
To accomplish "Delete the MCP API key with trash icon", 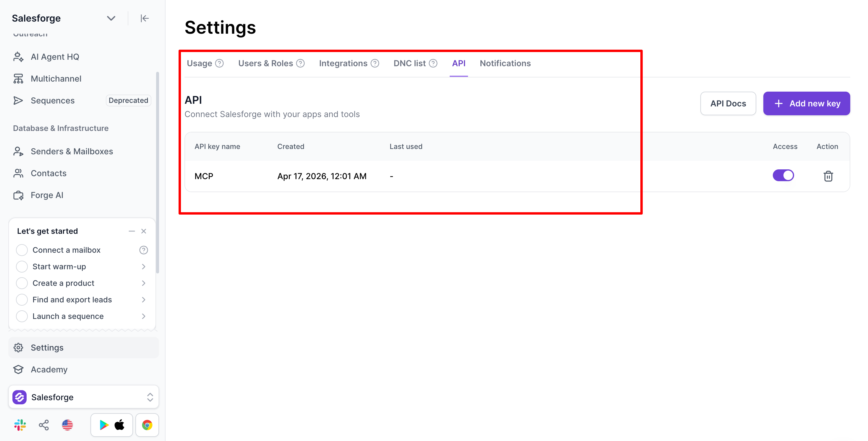I will point(828,176).
